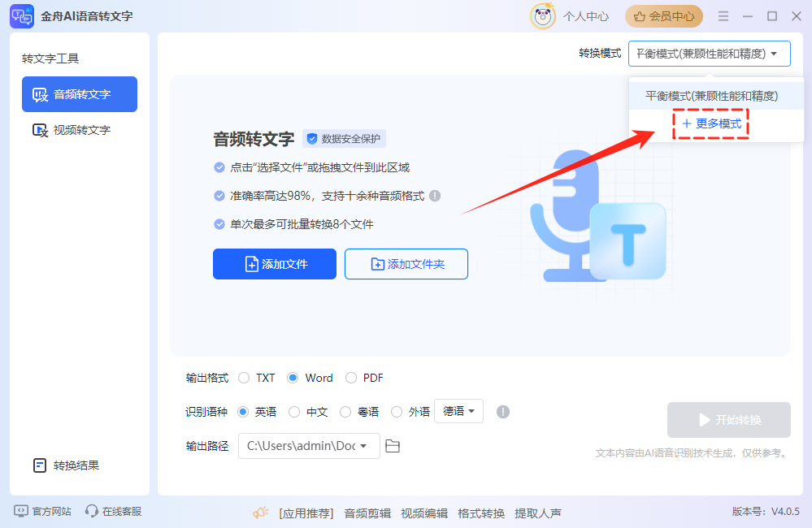Switch to 视频转文字 tab

[x=80, y=130]
